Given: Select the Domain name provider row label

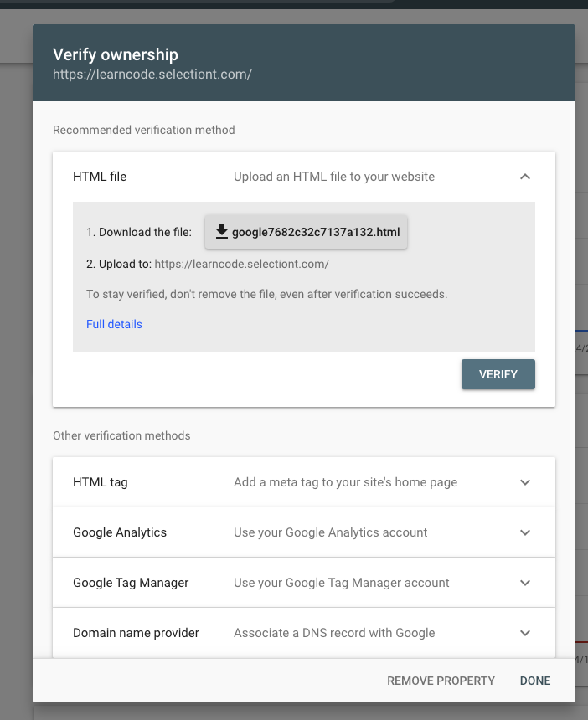Looking at the screenshot, I should [136, 633].
